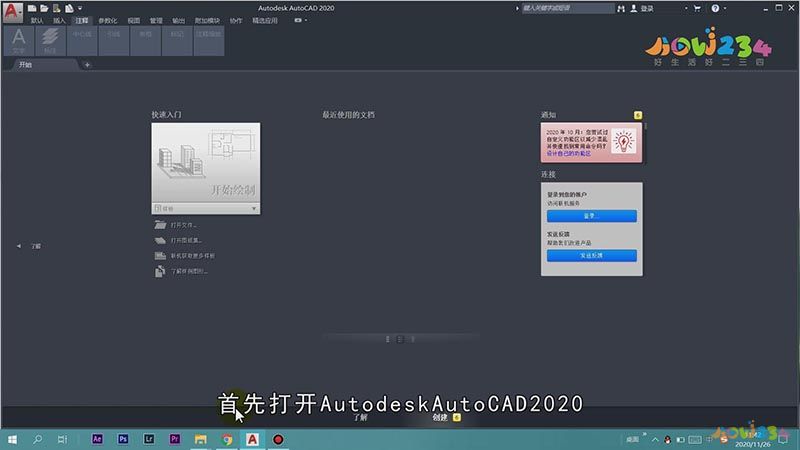Viewport: 800px width, 450px height.
Task: Click the shopping cart Autodesk App Store icon
Action: point(697,9)
